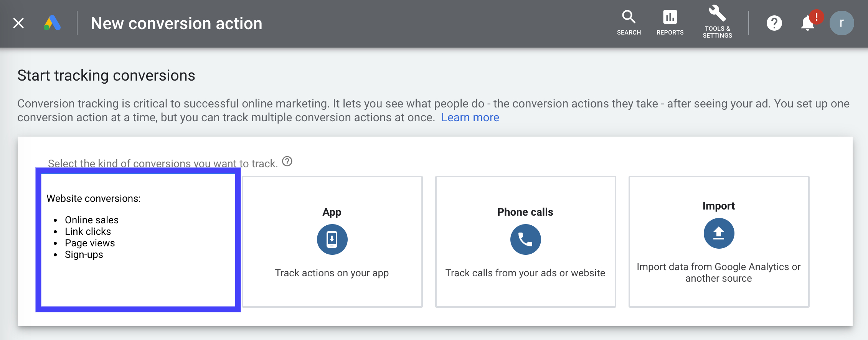Open the Reports menu
The width and height of the screenshot is (868, 340).
click(x=670, y=23)
